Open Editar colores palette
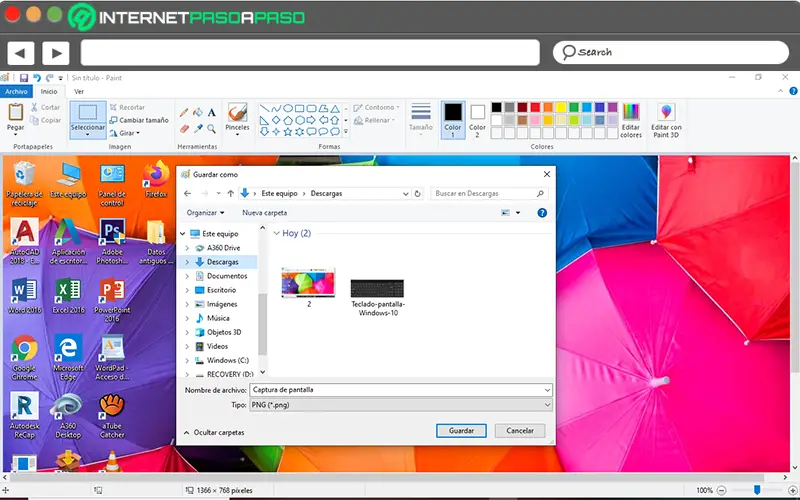 click(x=631, y=120)
